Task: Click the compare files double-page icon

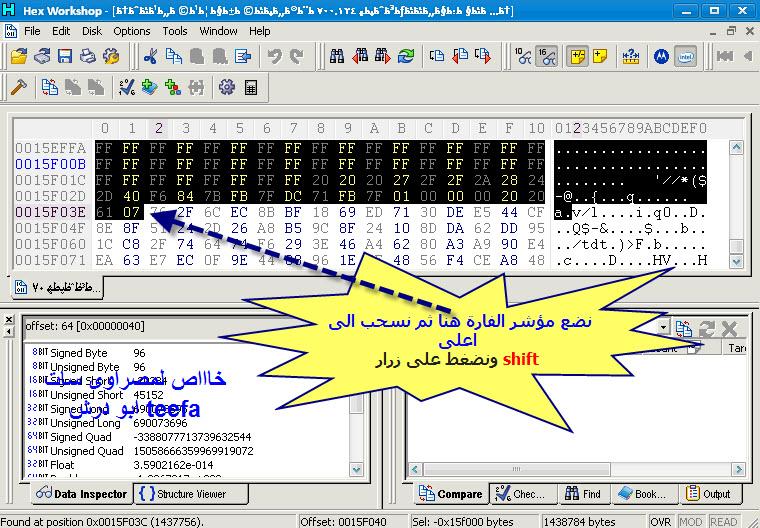Action: (49, 87)
